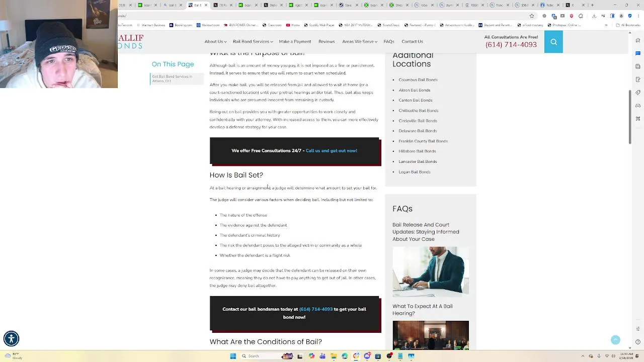This screenshot has height=362, width=644.
Task: Open Copilot from the taskbar
Action: (x=311, y=356)
